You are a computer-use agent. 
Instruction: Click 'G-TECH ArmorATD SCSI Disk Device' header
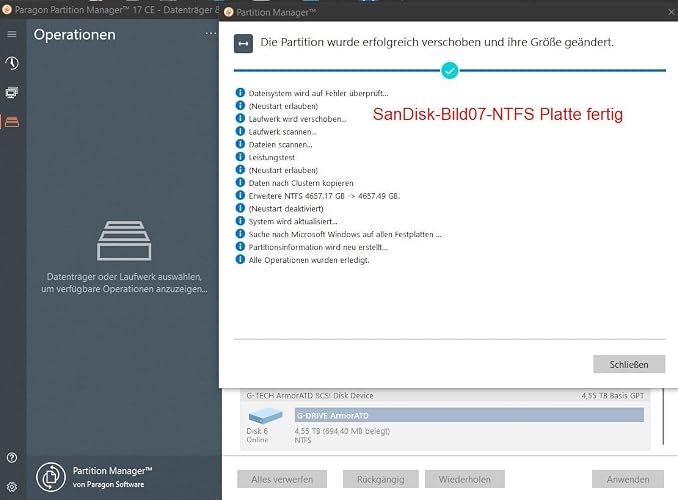[x=310, y=395]
